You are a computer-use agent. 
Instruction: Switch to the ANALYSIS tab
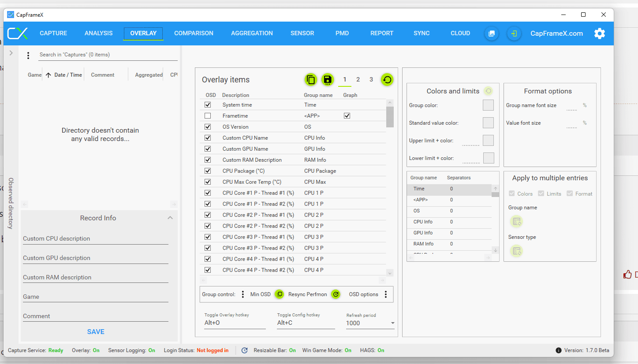click(99, 33)
